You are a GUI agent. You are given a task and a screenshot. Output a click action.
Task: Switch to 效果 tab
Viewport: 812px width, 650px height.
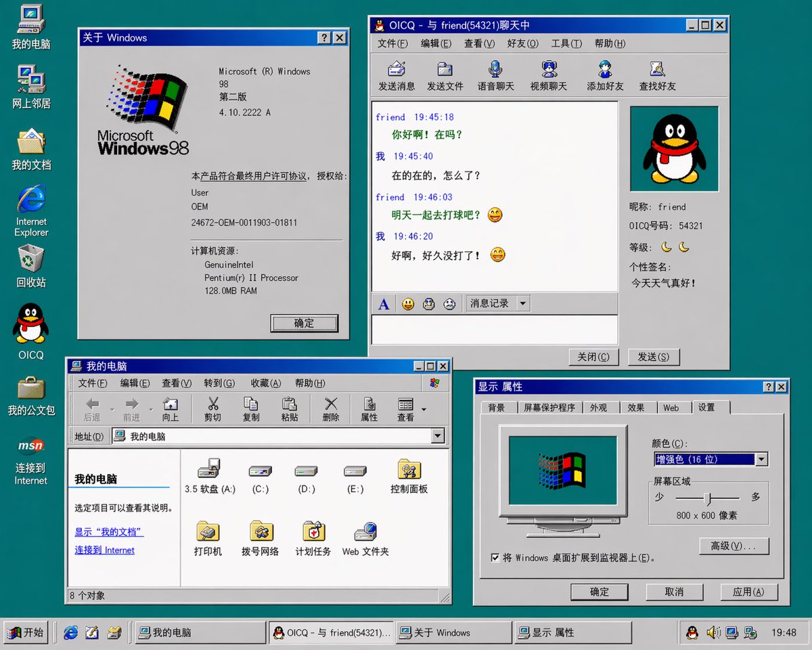point(636,408)
